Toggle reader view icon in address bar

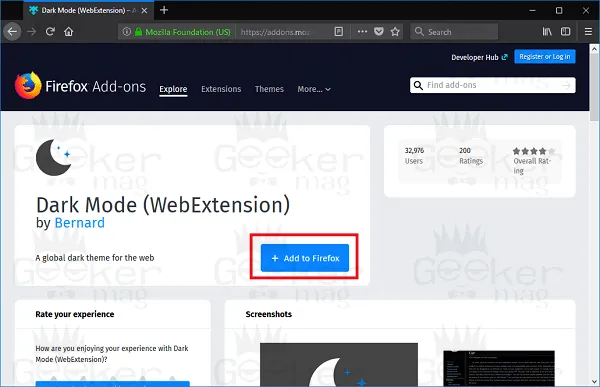coord(339,32)
